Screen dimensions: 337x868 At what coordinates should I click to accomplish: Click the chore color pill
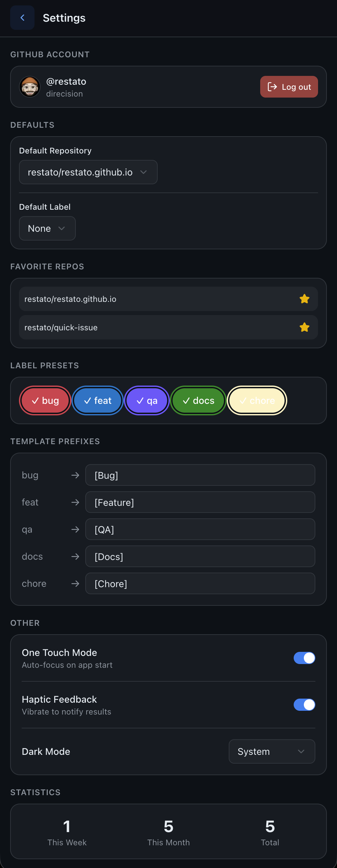[x=257, y=400]
